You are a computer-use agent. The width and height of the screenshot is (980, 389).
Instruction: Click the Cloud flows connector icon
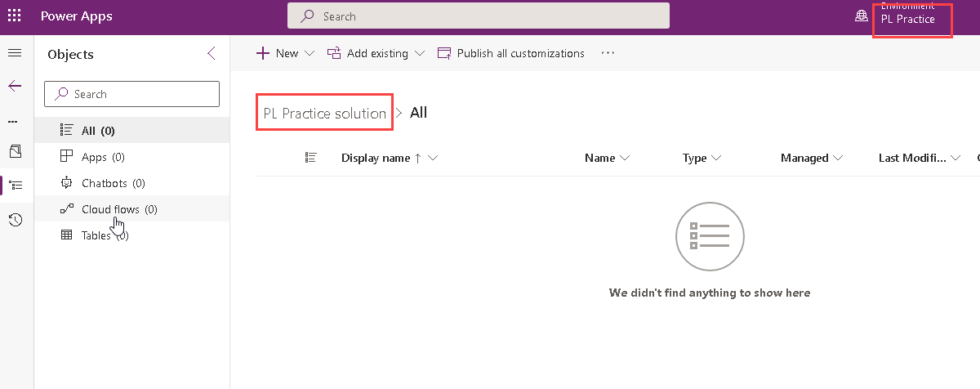[67, 209]
